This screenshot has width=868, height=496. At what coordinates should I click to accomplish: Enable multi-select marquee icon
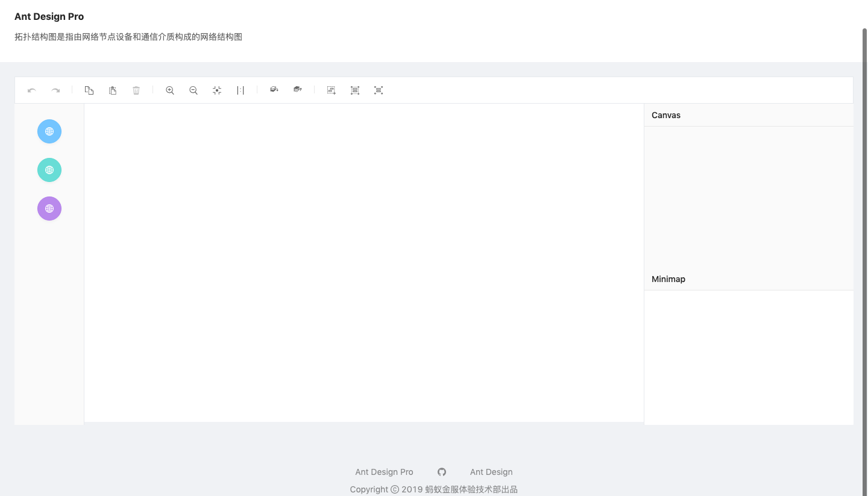(332, 90)
